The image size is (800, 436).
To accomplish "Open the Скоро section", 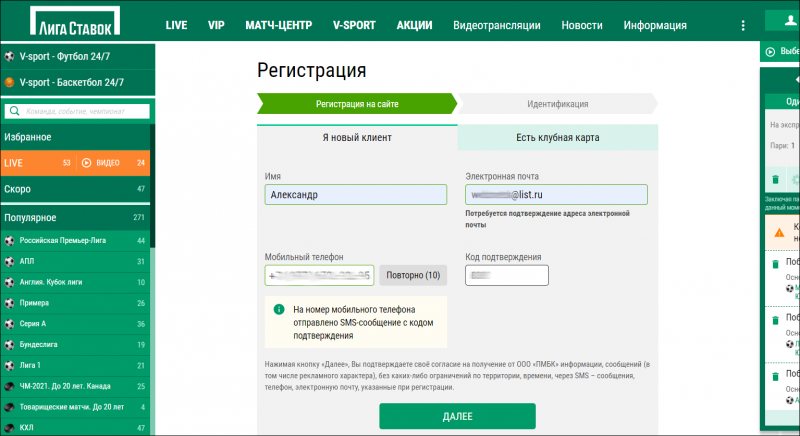I will pos(75,189).
